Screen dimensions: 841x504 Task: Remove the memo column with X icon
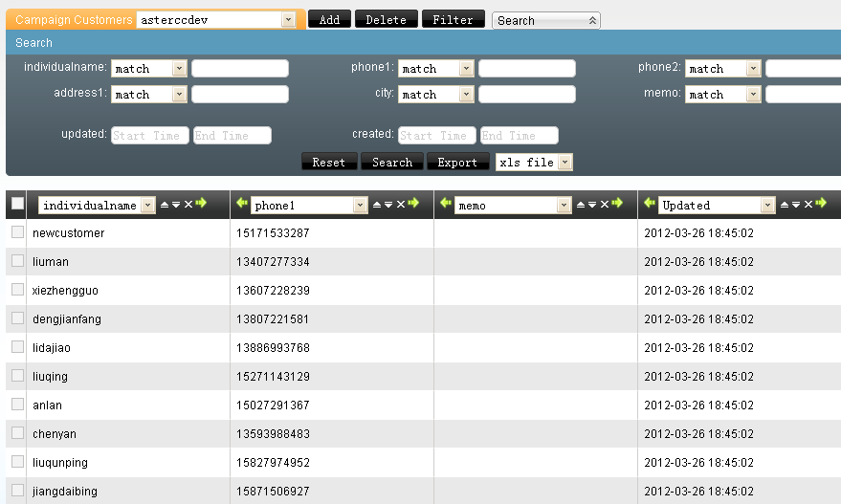tap(605, 205)
